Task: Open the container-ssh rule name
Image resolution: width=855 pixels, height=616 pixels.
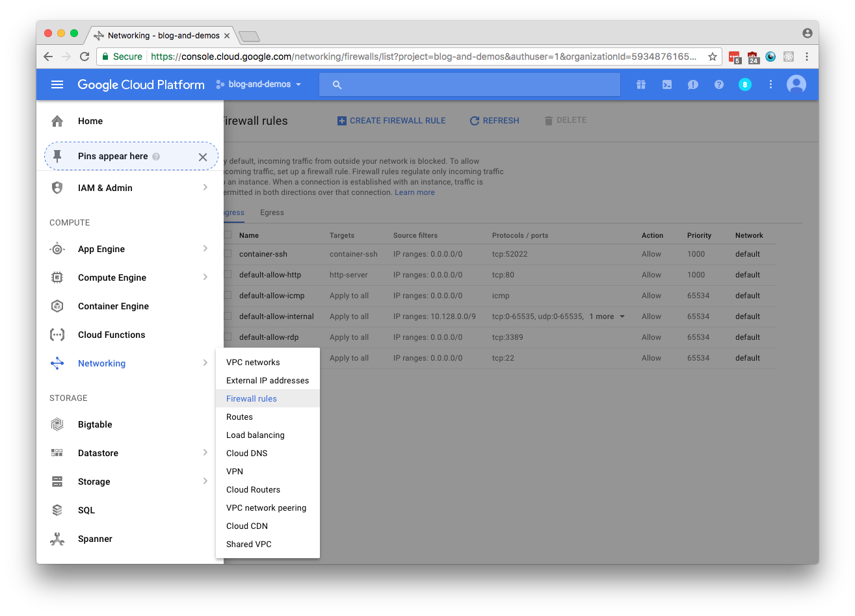Action: click(x=263, y=254)
